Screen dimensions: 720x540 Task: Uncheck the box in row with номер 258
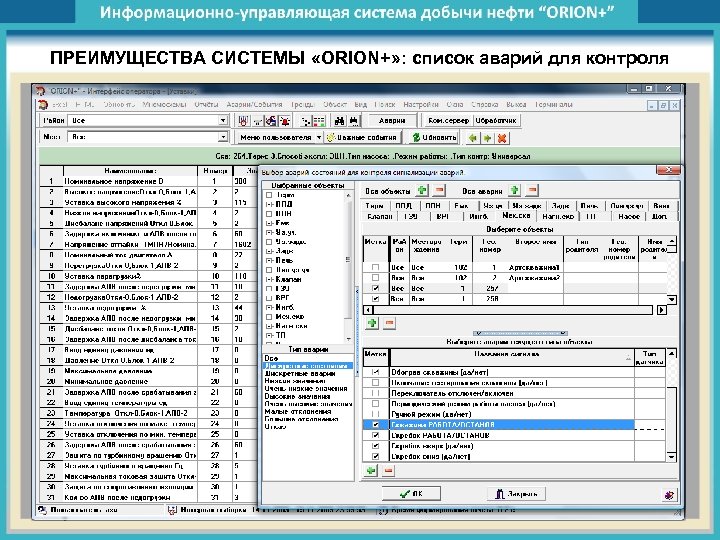click(x=376, y=299)
